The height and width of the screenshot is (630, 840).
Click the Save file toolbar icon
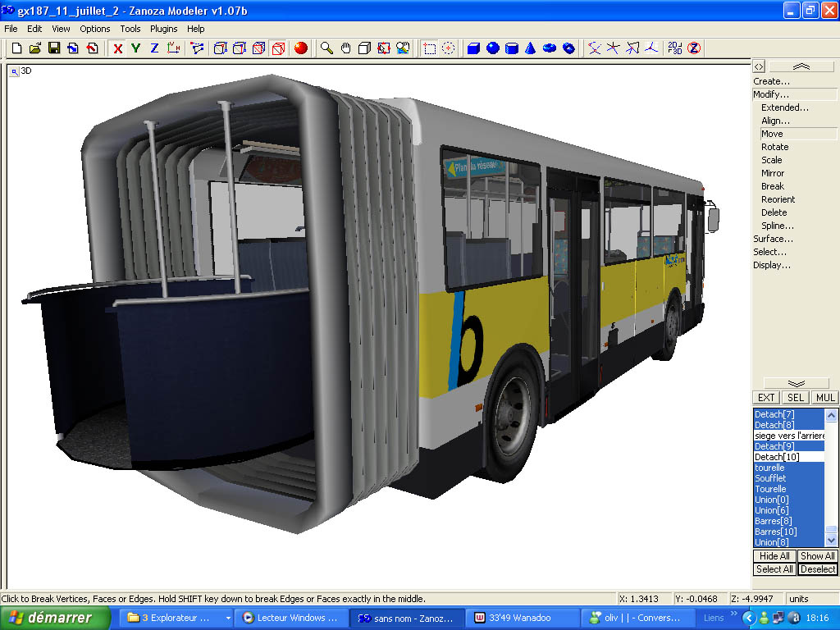(x=54, y=48)
